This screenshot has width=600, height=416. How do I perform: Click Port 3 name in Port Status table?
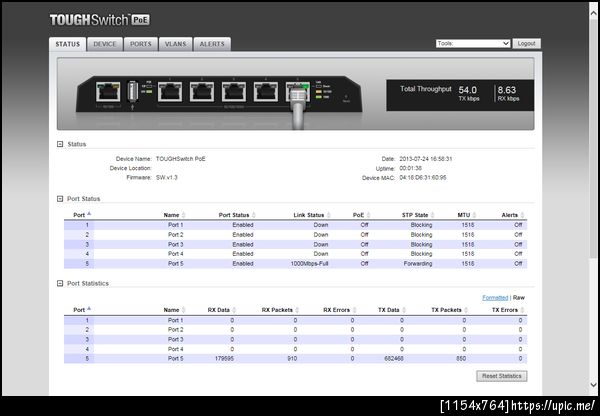[176, 244]
